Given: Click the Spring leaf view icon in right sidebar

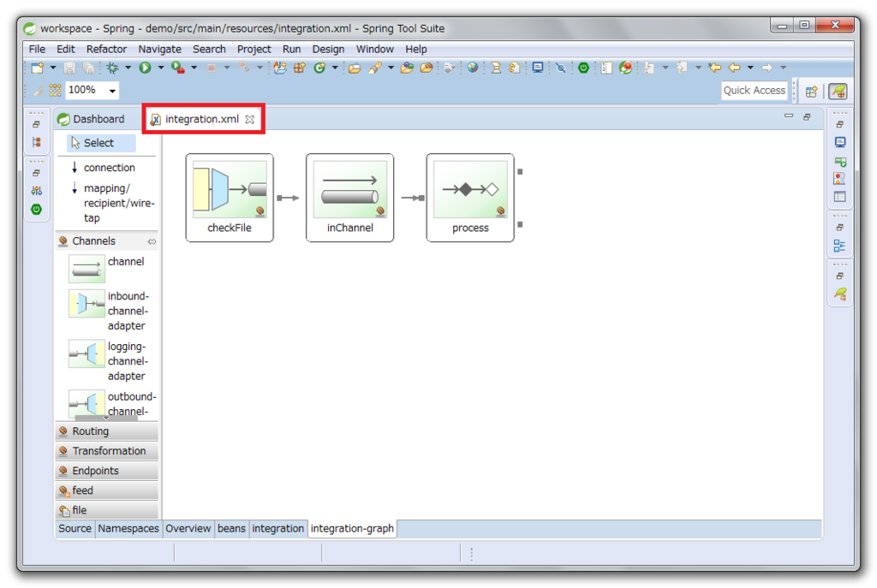Looking at the screenshot, I should pos(840,294).
